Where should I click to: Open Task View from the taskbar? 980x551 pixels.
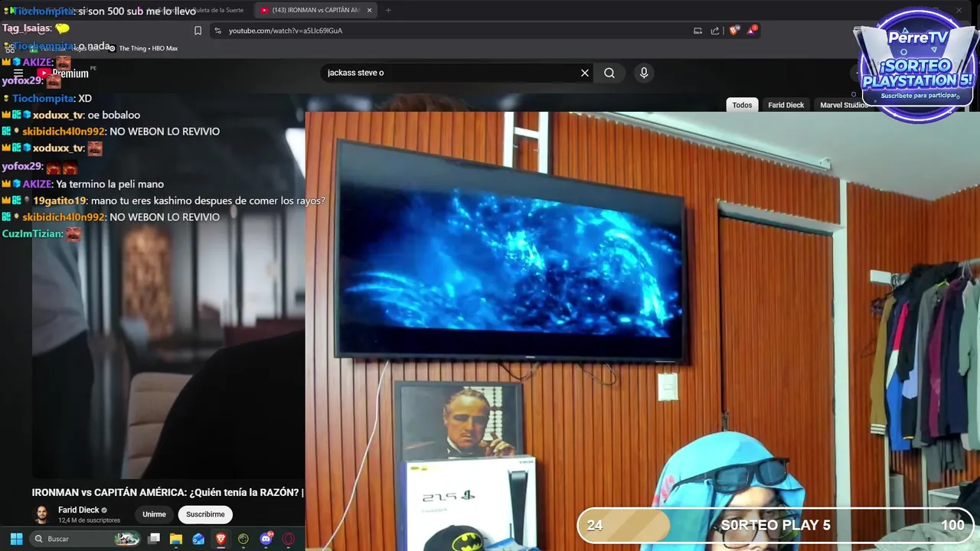coord(154,539)
